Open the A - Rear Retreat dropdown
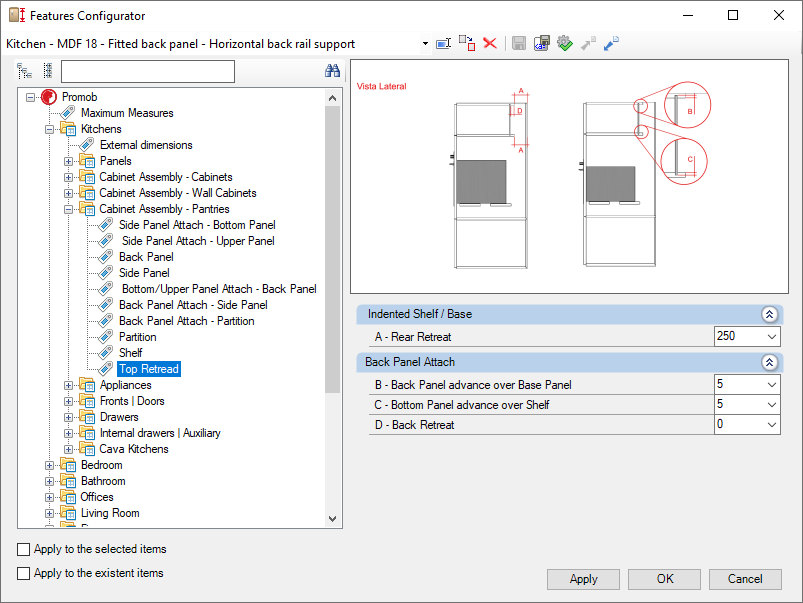 pos(772,337)
